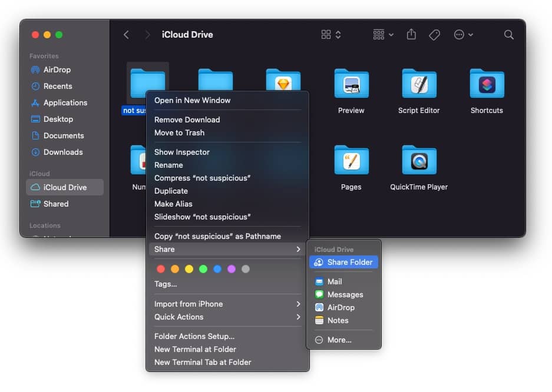Share via AirDrop in the submenu
552x392 pixels.
[x=343, y=308]
